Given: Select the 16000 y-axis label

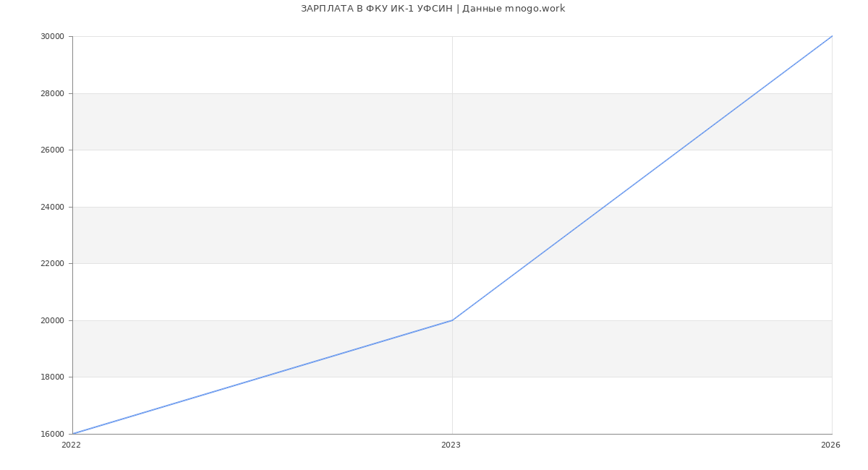Looking at the screenshot, I should coord(52,434).
